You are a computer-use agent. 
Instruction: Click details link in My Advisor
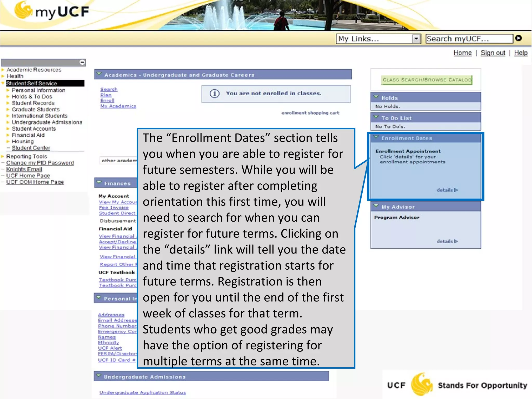[x=447, y=241]
